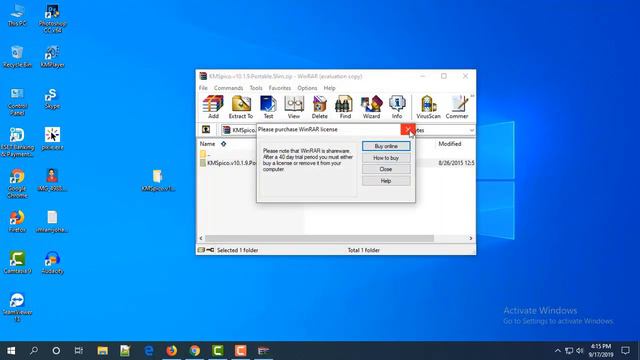Open Task View on taskbar
Image resolution: width=640 pixels, height=360 pixels.
pyautogui.click(x=79, y=351)
